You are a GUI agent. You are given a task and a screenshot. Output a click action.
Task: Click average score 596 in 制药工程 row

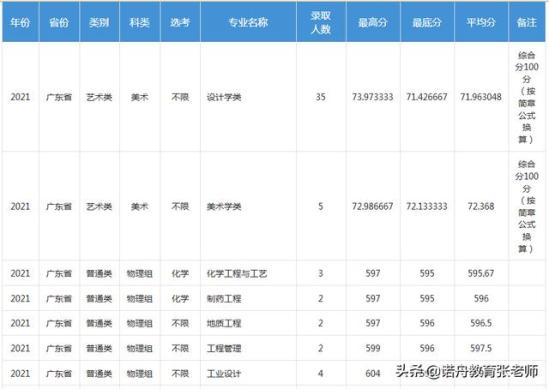tap(481, 299)
